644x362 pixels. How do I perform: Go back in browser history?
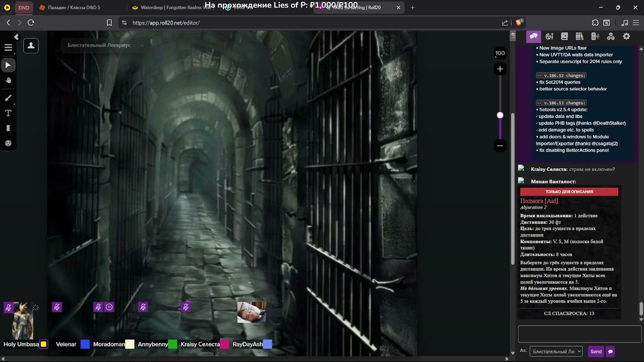point(8,23)
